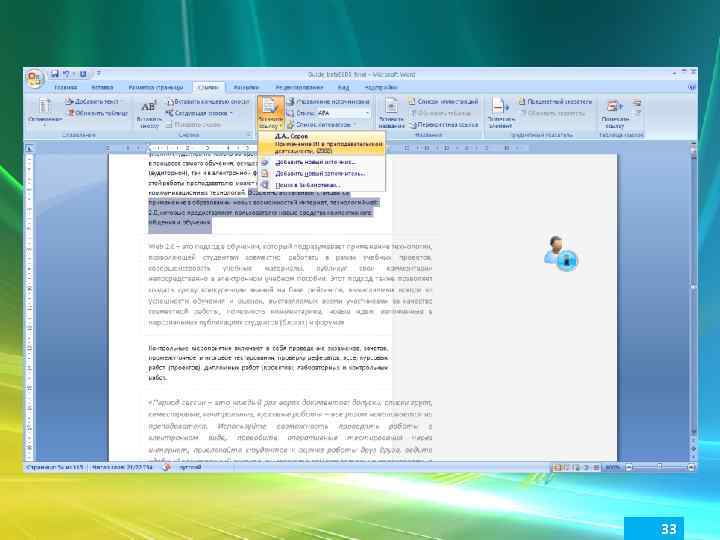Viewport: 720px width, 540px height.
Task: Click the zoom in plus button
Action: (691, 467)
